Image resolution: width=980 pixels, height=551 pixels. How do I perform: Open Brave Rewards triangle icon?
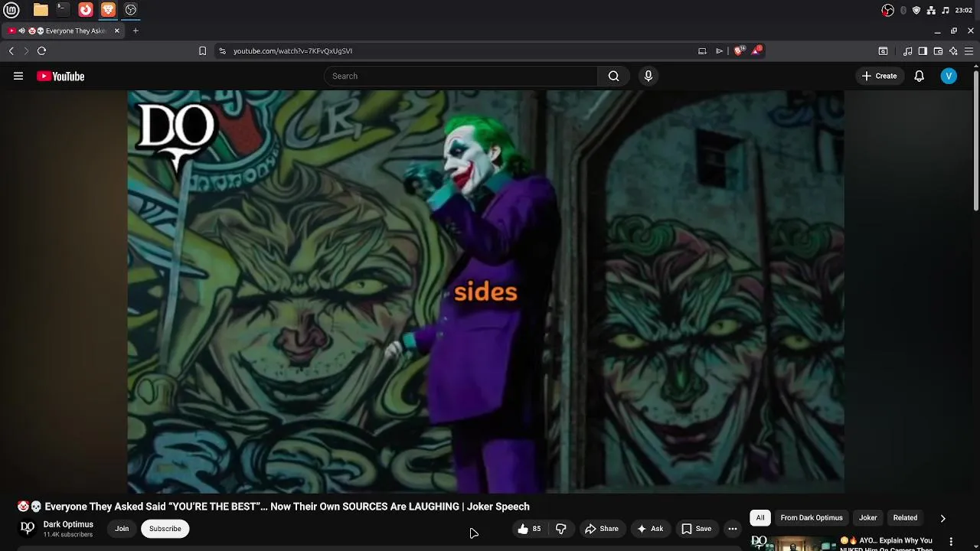757,51
